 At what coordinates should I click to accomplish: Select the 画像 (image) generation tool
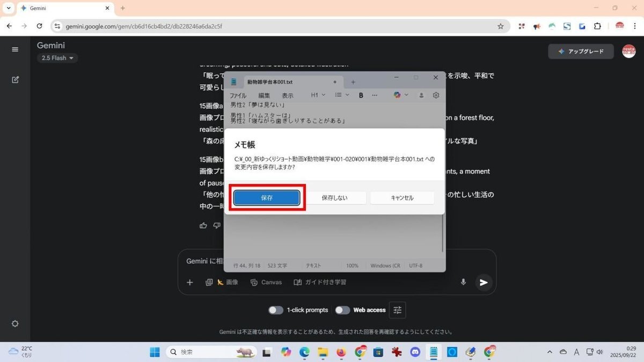click(226, 282)
